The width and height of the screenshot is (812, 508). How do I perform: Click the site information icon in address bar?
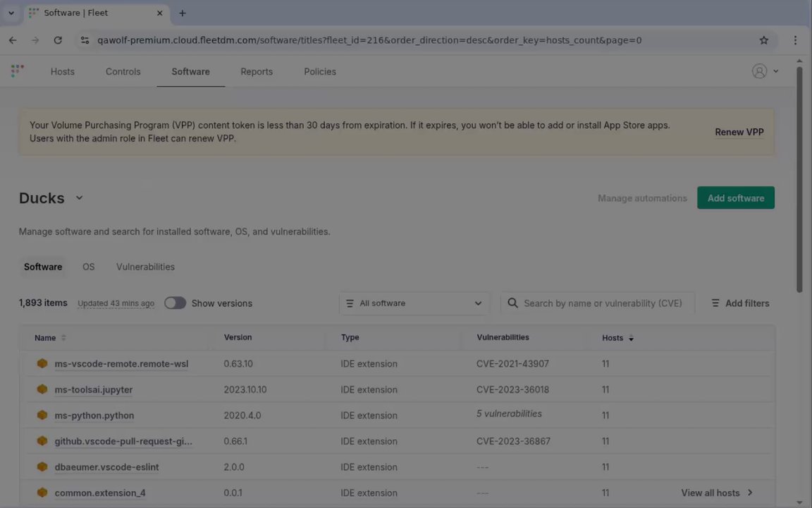click(85, 40)
